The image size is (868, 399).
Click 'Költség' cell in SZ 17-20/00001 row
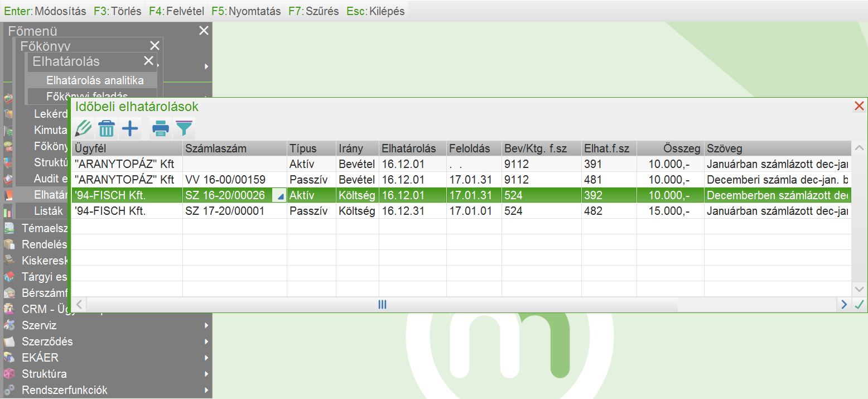click(358, 211)
